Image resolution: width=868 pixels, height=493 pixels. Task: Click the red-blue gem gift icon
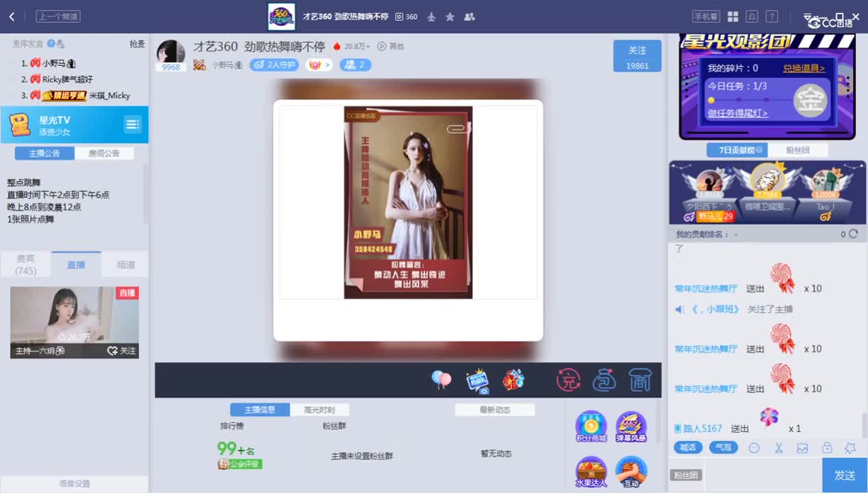(513, 380)
